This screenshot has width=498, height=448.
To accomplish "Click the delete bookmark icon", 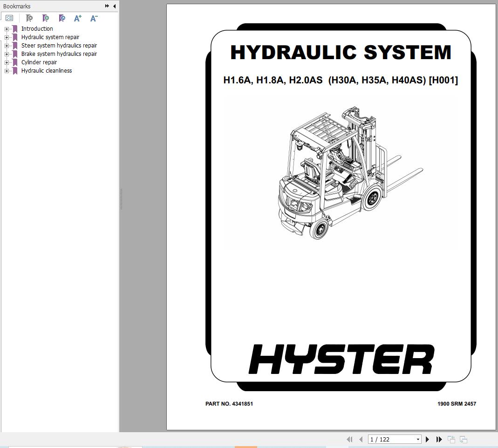I will click(x=29, y=18).
